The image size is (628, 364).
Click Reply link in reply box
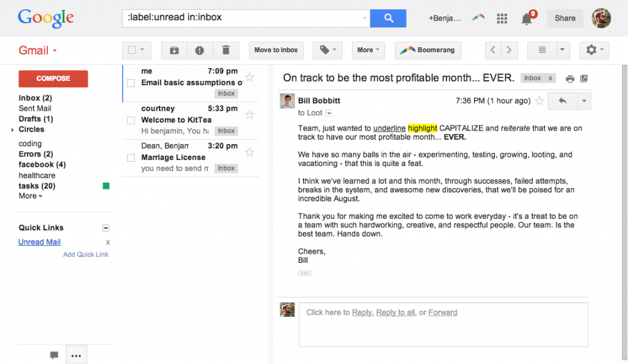[x=362, y=313]
